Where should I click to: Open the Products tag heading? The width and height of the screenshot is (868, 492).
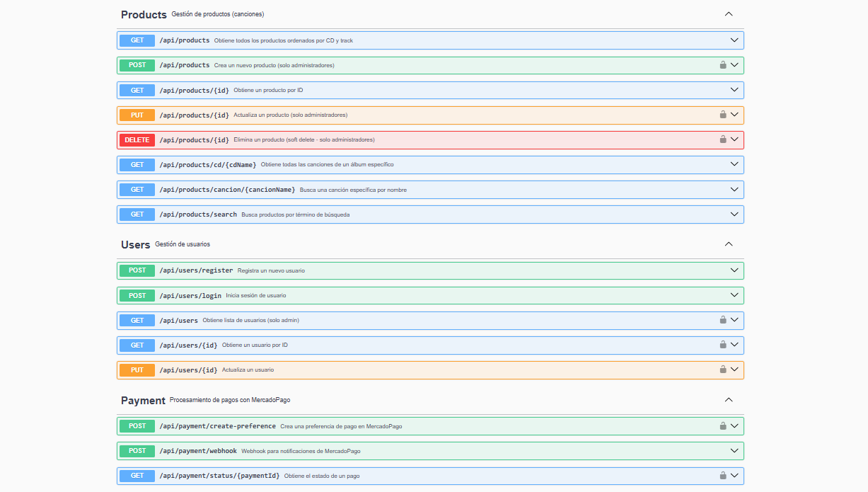pyautogui.click(x=144, y=14)
